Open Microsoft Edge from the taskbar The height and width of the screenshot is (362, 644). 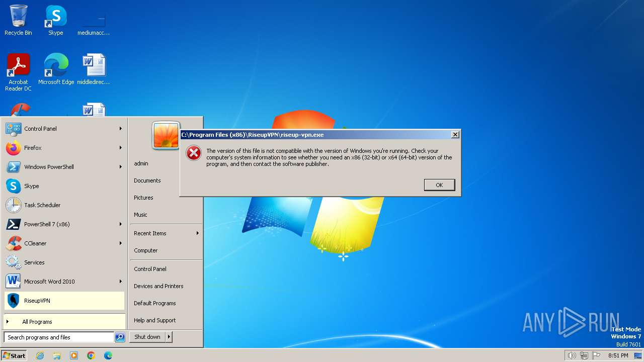point(108,355)
